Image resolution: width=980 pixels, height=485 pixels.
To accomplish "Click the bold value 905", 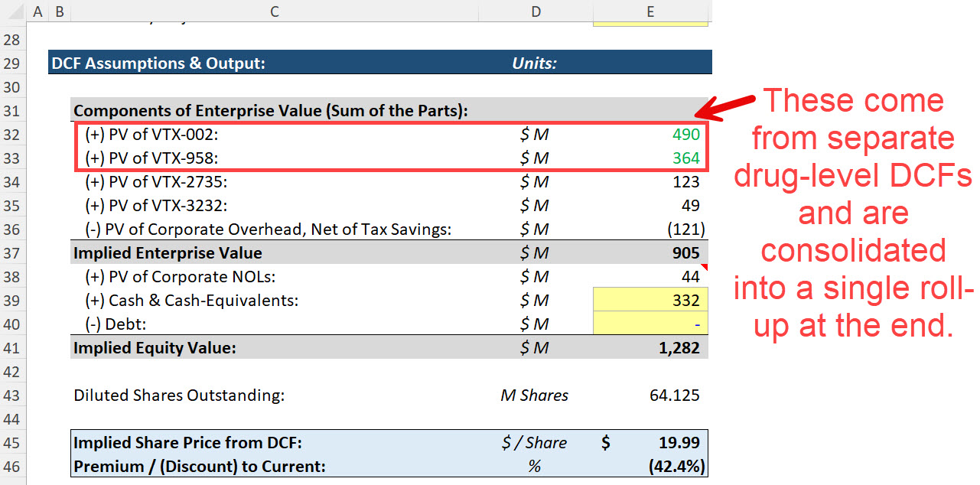I will coord(686,252).
